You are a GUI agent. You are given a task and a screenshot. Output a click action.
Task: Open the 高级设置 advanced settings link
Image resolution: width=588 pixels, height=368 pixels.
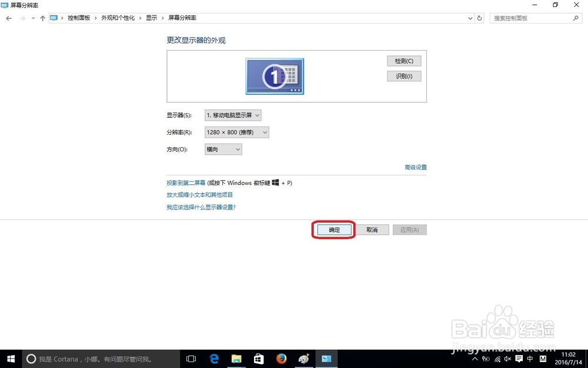pos(416,167)
